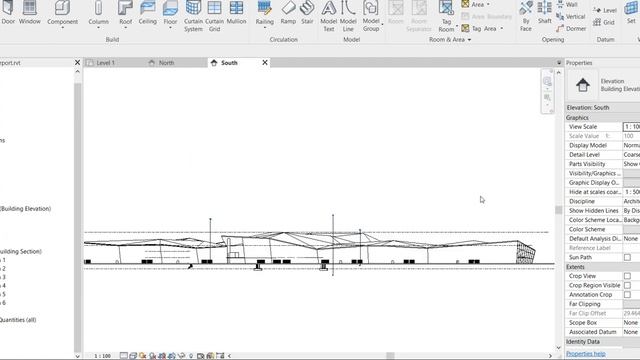Open Detail Level in view control bar
Screen dimensions: 640x360
pos(124,356)
